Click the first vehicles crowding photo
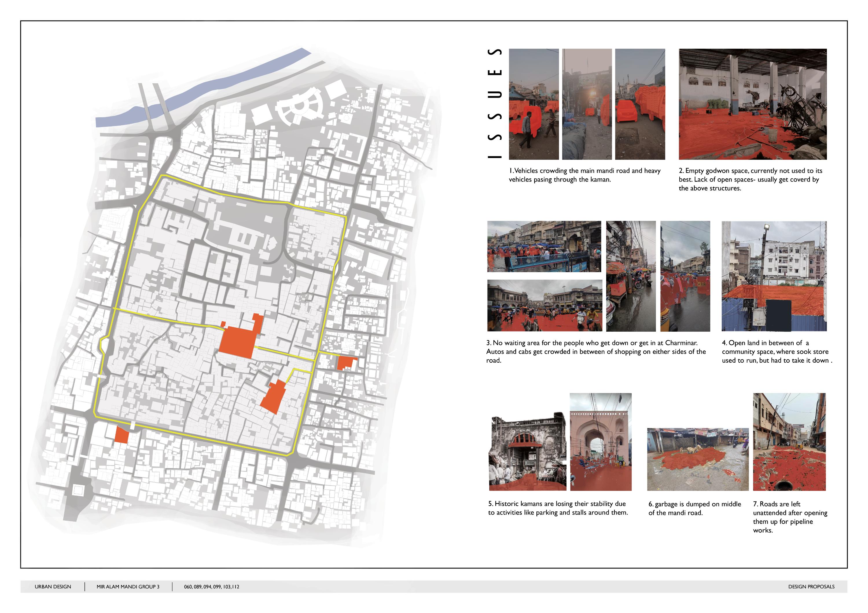Screen dimensions: 868x613 point(534,104)
